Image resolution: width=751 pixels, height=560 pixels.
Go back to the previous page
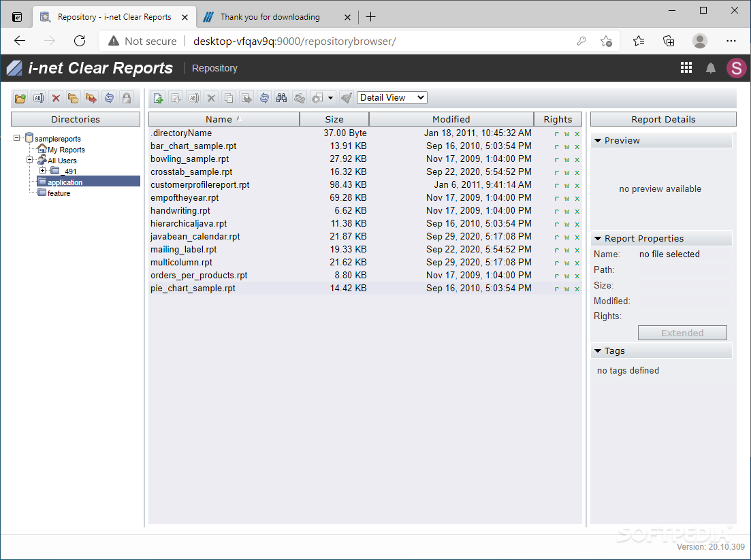pyautogui.click(x=20, y=41)
